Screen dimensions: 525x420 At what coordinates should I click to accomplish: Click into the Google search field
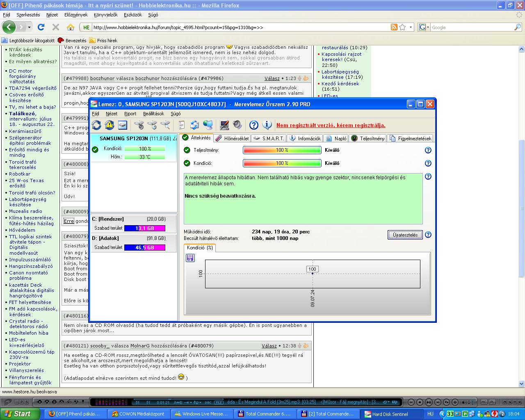(472, 27)
